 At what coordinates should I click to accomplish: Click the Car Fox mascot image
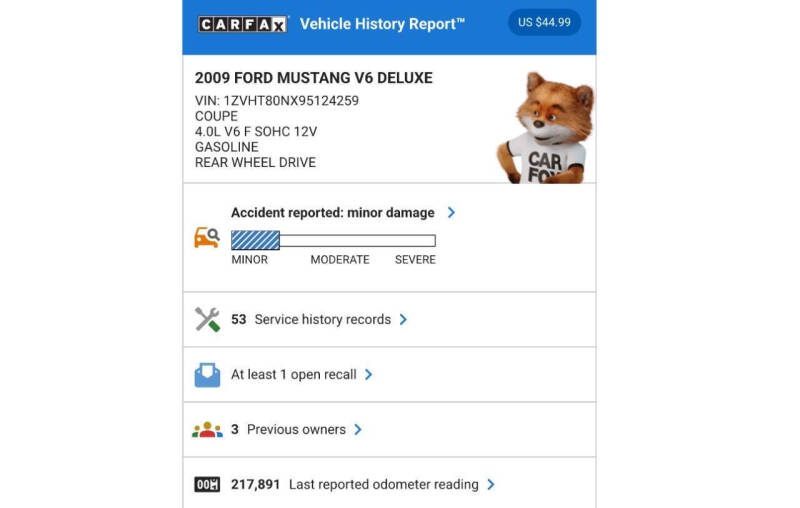click(x=546, y=128)
